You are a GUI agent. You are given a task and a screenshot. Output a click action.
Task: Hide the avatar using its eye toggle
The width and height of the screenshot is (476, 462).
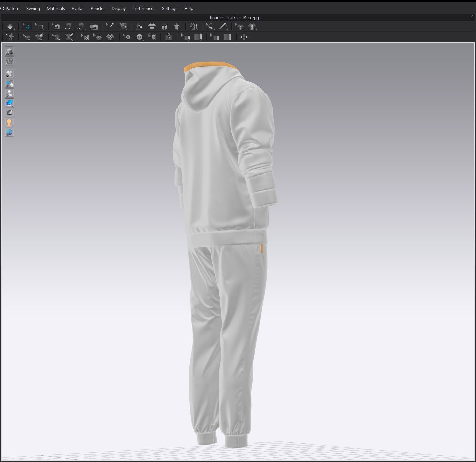[x=9, y=93]
